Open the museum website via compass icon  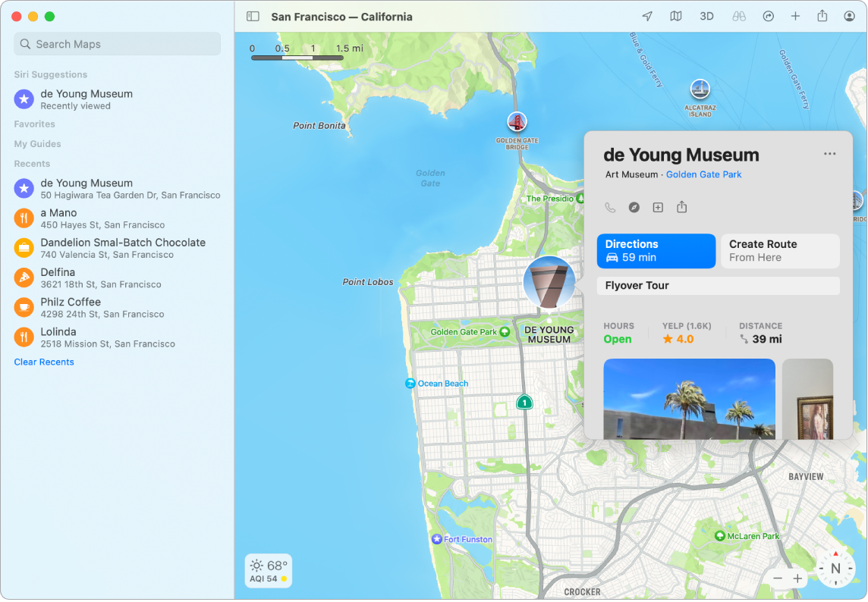click(x=634, y=207)
